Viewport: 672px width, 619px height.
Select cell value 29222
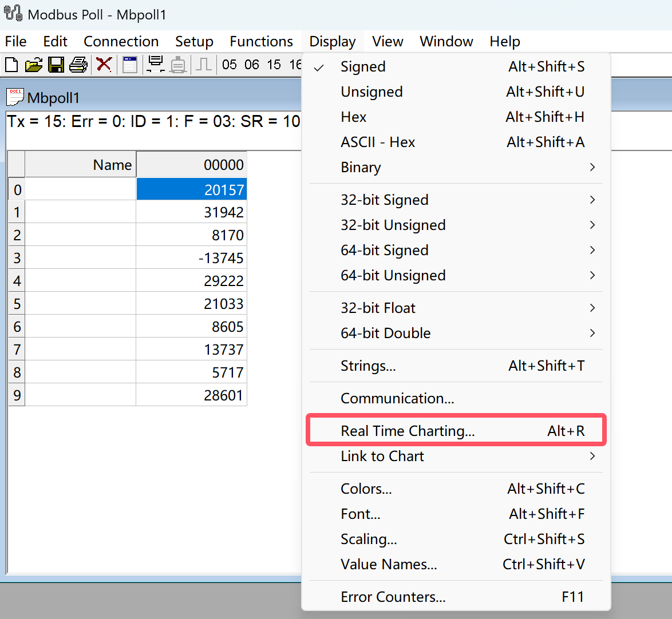pyautogui.click(x=192, y=280)
